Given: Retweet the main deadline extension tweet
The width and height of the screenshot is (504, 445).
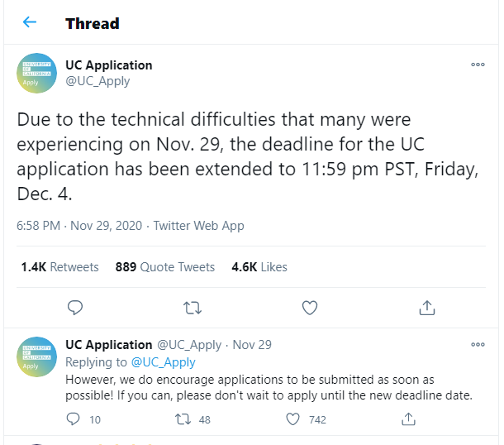Looking at the screenshot, I should tap(193, 308).
